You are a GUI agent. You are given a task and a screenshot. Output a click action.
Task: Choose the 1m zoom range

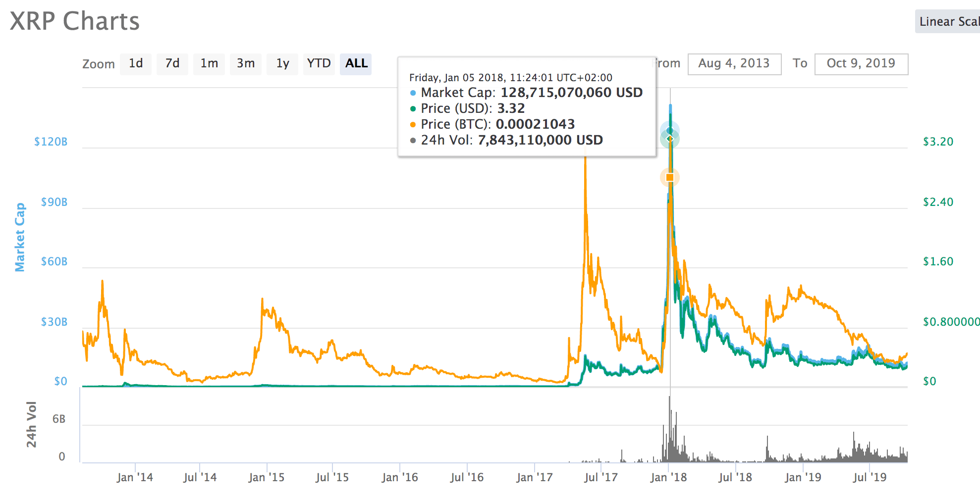coord(209,64)
